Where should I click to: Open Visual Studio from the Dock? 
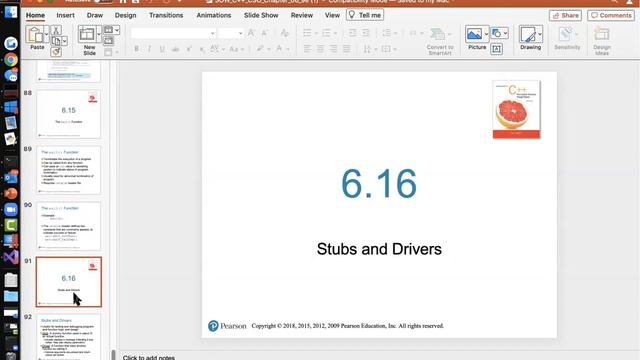(x=11, y=257)
